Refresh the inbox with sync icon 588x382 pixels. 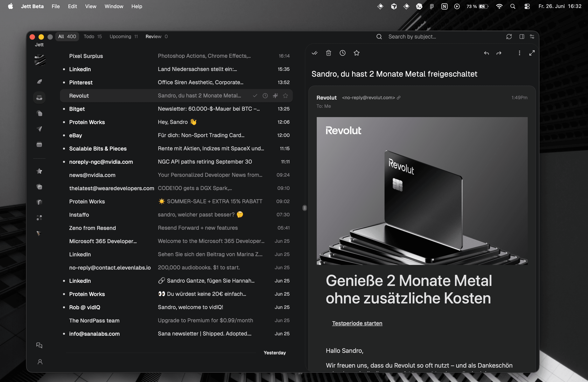[x=509, y=37]
